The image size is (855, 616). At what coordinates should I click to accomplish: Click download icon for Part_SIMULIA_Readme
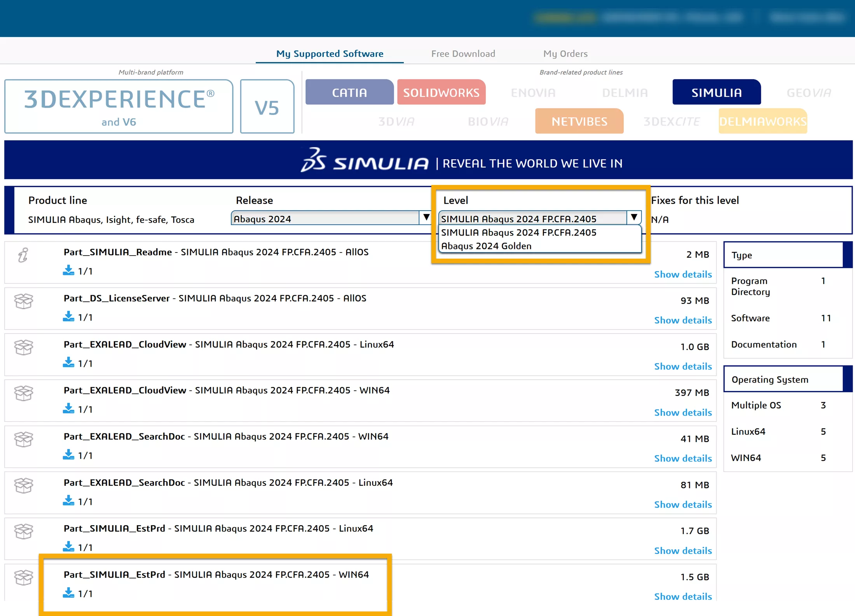(x=68, y=271)
